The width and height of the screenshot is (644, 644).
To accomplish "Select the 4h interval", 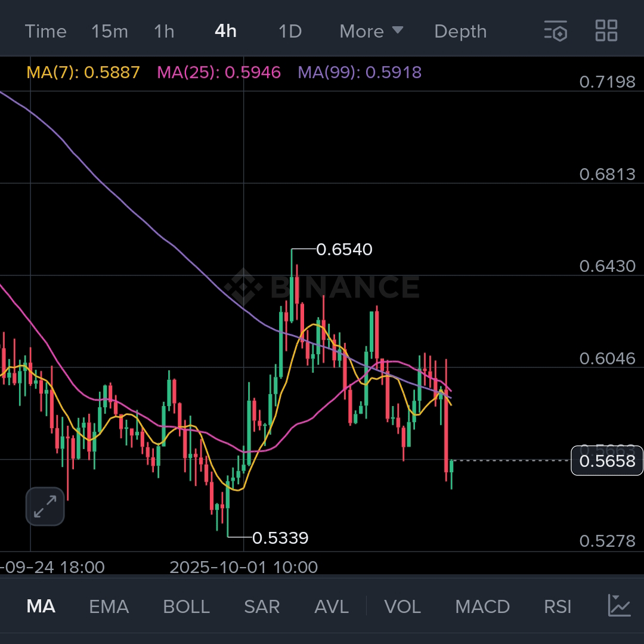I will tap(225, 31).
